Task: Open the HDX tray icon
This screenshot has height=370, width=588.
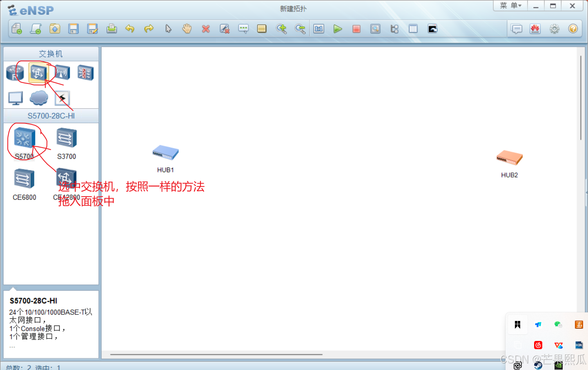Action: tap(579, 345)
